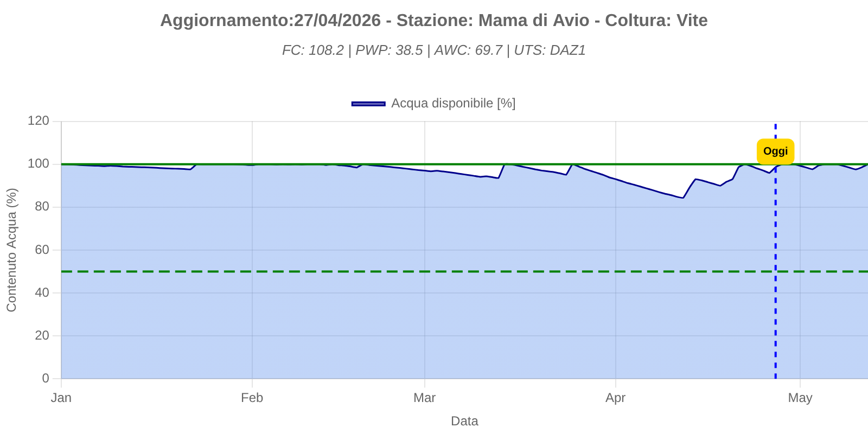
Task: Click the 'Jan' x-axis tick label
Action: click(61, 398)
